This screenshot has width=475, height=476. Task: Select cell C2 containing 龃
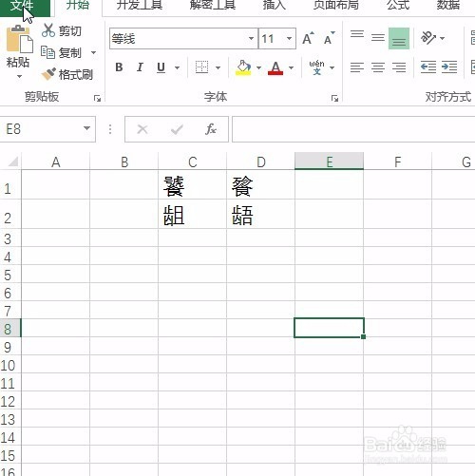click(193, 215)
